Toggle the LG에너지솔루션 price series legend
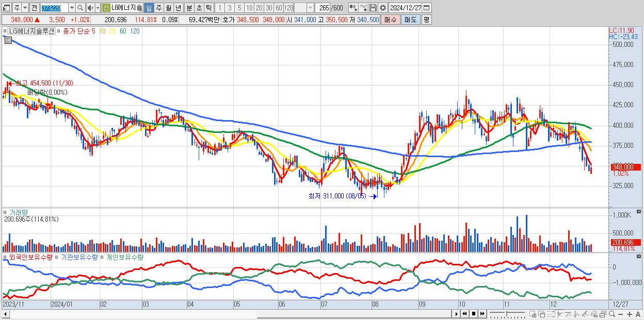 point(31,31)
